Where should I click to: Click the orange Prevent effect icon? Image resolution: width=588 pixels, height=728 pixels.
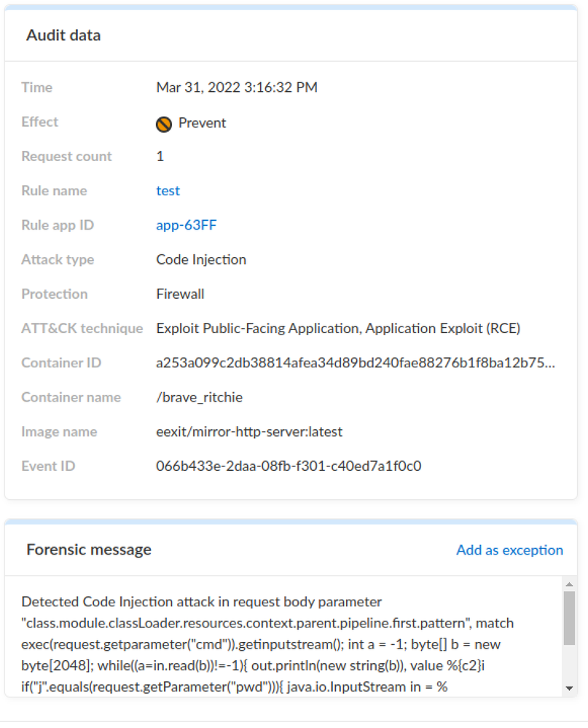click(x=164, y=124)
